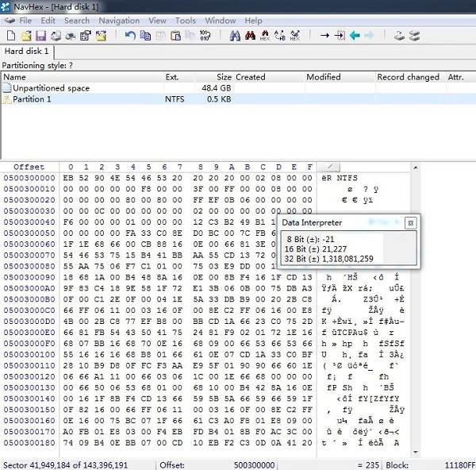Copy block using the copy icon
The height and width of the screenshot is (470, 476).
[145, 36]
